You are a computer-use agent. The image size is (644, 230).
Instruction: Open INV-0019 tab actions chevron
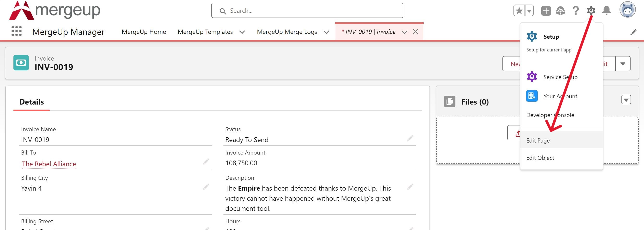pyautogui.click(x=405, y=32)
